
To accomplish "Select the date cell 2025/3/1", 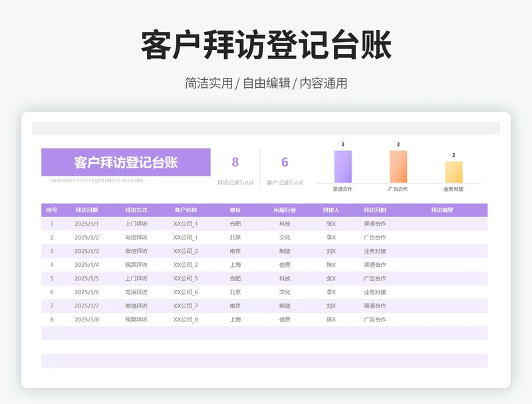I will pos(86,224).
